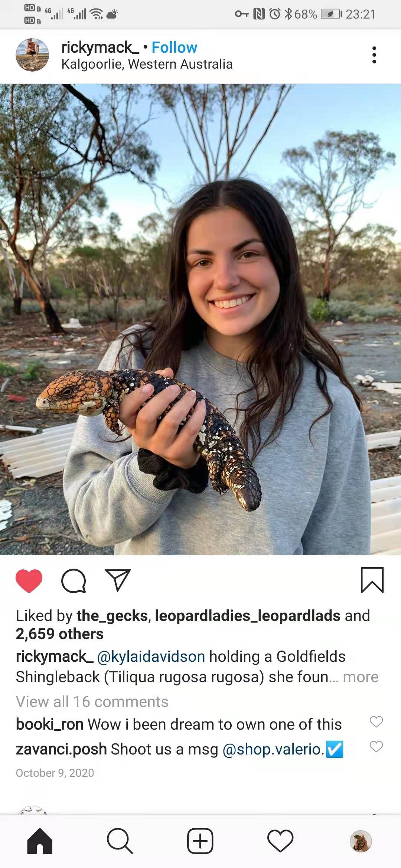Expand caption with "more"
Image resolution: width=401 pixels, height=868 pixels.
(361, 677)
